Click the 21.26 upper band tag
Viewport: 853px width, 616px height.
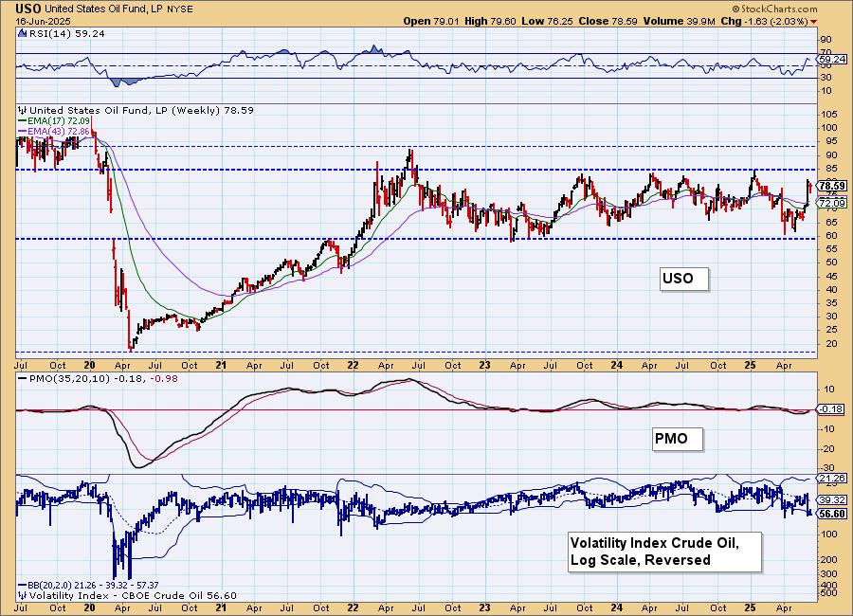point(832,479)
